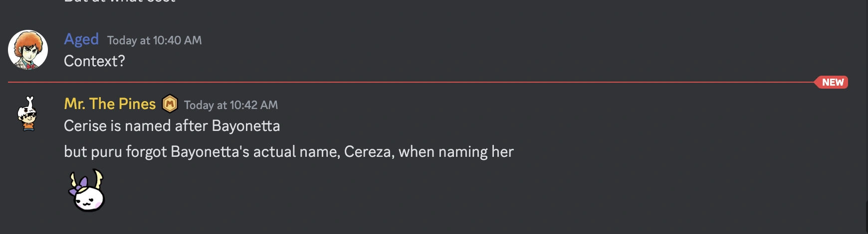
Task: Click "Bayonetta" ending the Cerise line
Action: tap(245, 126)
